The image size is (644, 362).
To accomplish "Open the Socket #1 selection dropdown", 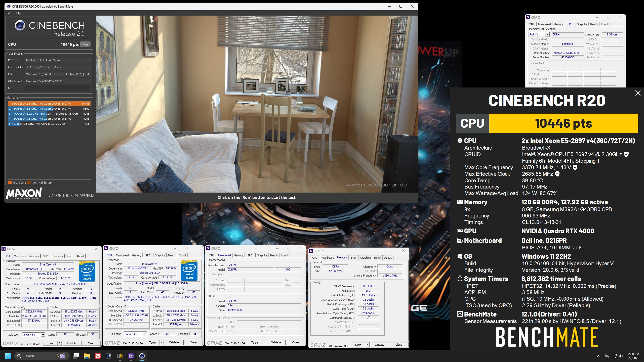I will [43, 335].
